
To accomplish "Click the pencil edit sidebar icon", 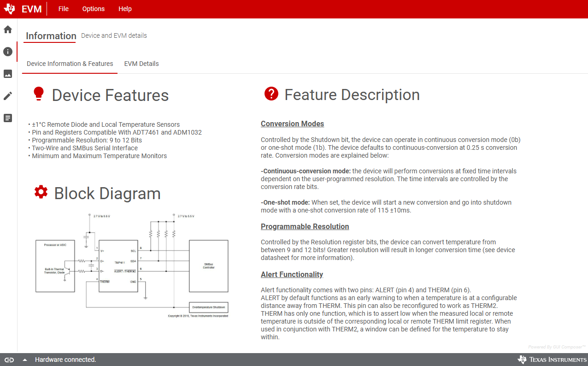I will click(x=8, y=96).
